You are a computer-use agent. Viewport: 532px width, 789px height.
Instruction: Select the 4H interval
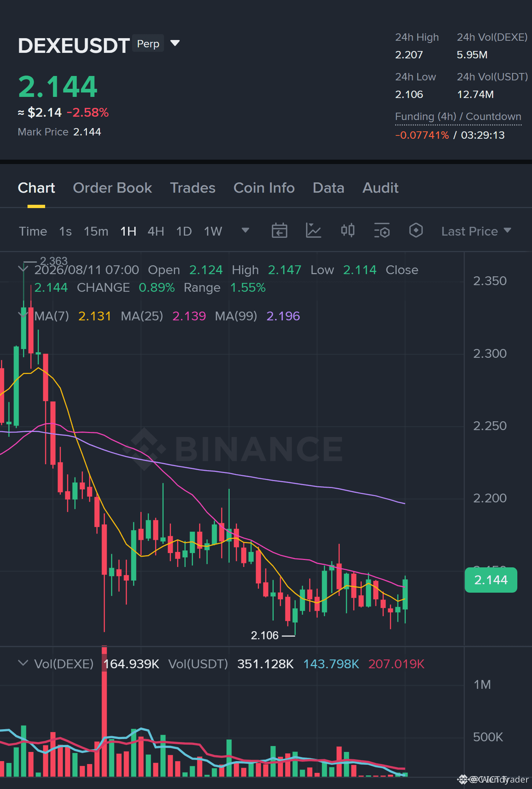(x=156, y=231)
